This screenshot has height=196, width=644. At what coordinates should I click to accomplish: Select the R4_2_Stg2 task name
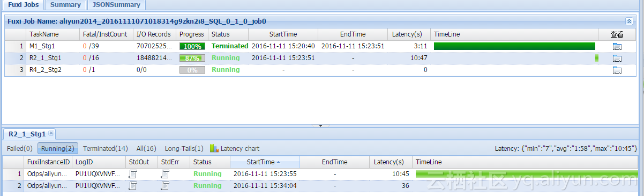[x=46, y=70]
